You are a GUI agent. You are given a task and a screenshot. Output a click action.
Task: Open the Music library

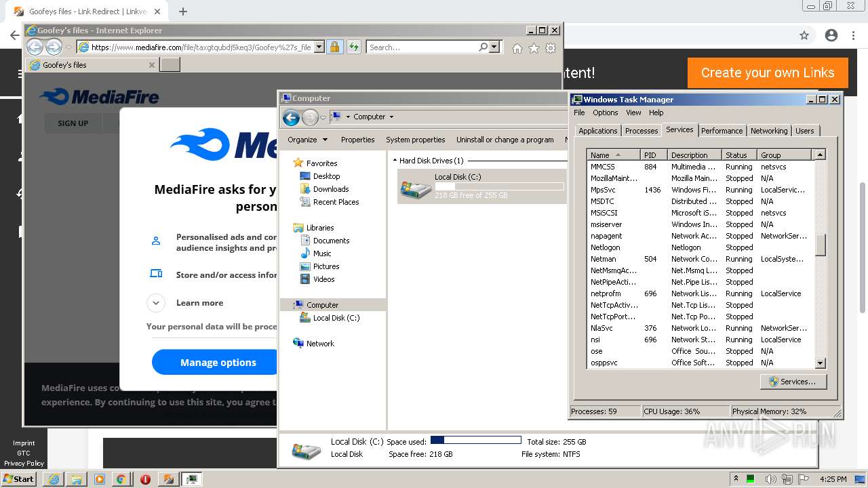[x=322, y=253]
